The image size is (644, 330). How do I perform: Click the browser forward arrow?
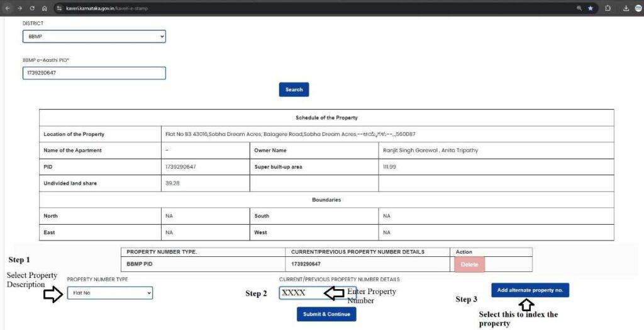tap(19, 8)
